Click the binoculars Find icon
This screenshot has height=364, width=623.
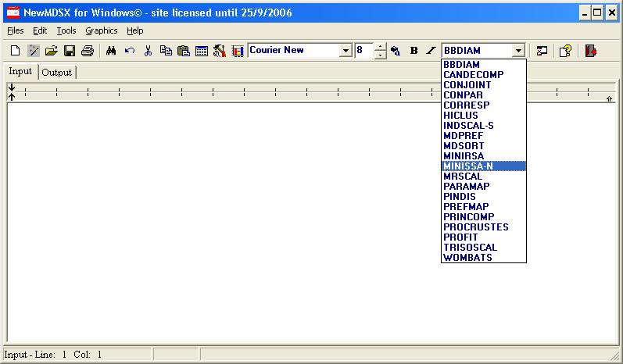(x=111, y=51)
